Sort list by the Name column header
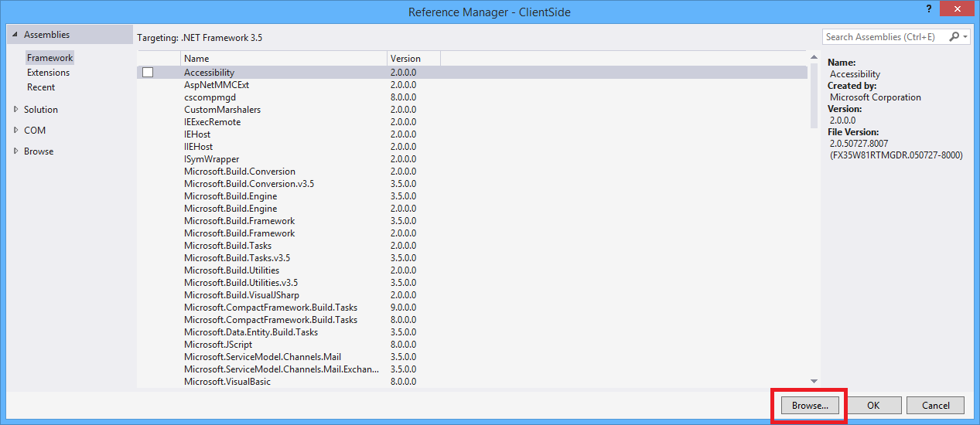Screen dimensions: 980x425 click(283, 59)
